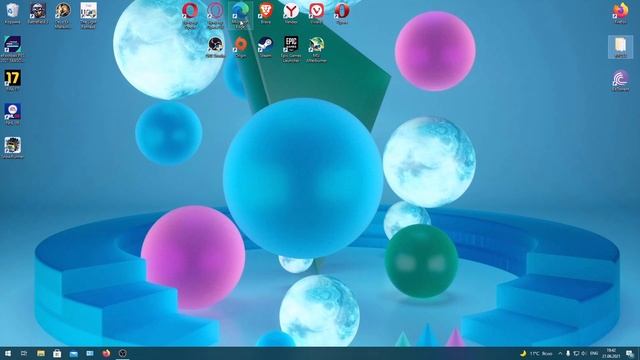The image size is (640, 360).
Task: Open the Opera GX browser shortcut
Action: click(215, 15)
